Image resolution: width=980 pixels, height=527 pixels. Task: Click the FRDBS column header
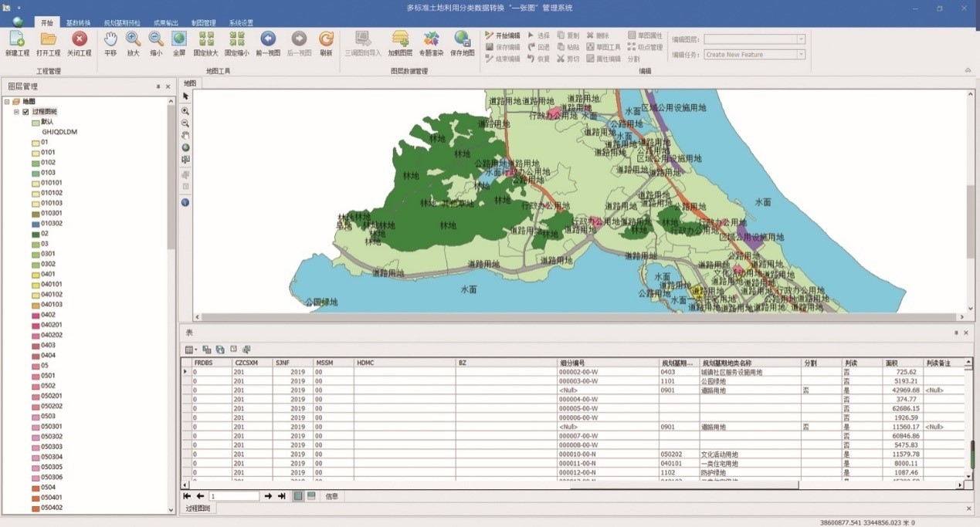tap(212, 362)
